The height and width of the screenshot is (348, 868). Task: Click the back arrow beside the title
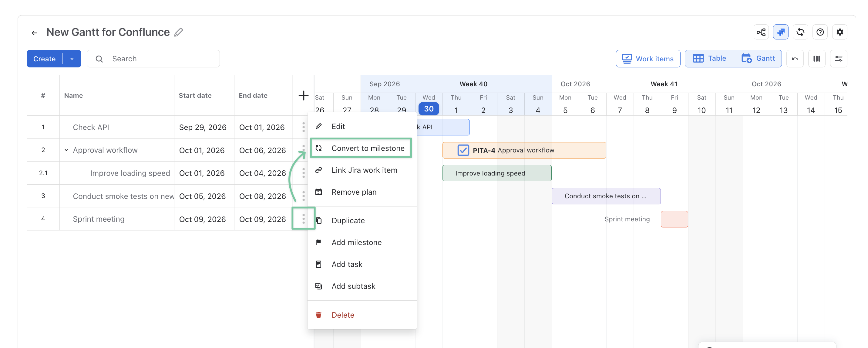tap(34, 33)
